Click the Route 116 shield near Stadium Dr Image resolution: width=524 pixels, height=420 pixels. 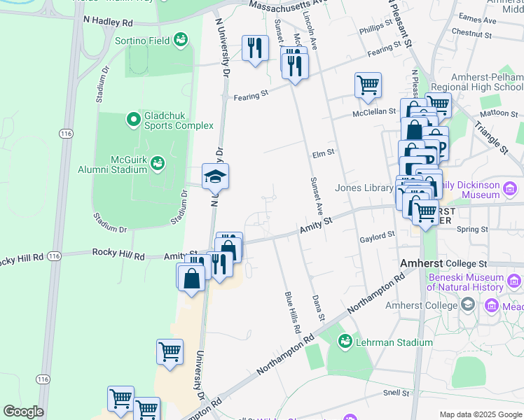66,134
